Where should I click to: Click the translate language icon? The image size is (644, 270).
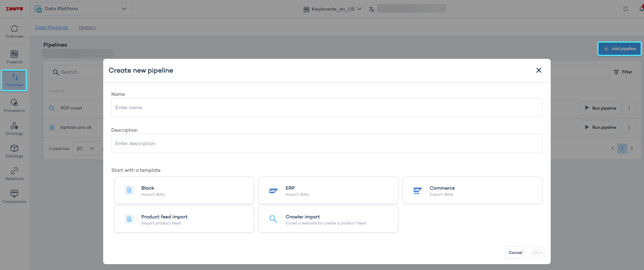pos(371,10)
